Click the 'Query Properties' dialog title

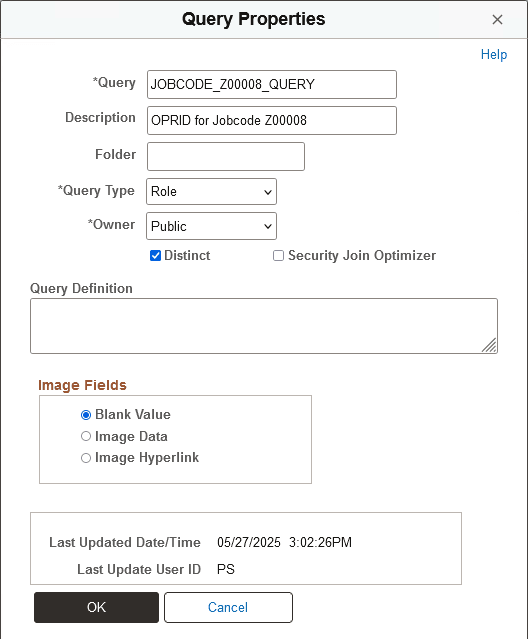coord(253,19)
